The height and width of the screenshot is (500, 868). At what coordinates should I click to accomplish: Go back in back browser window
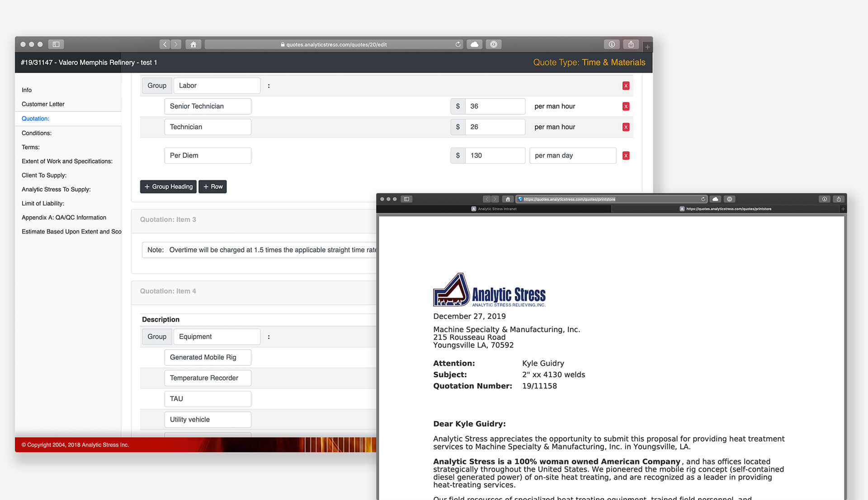[x=165, y=44]
